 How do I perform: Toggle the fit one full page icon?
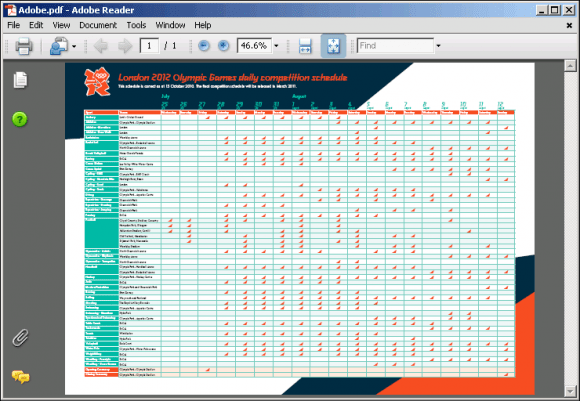click(333, 46)
